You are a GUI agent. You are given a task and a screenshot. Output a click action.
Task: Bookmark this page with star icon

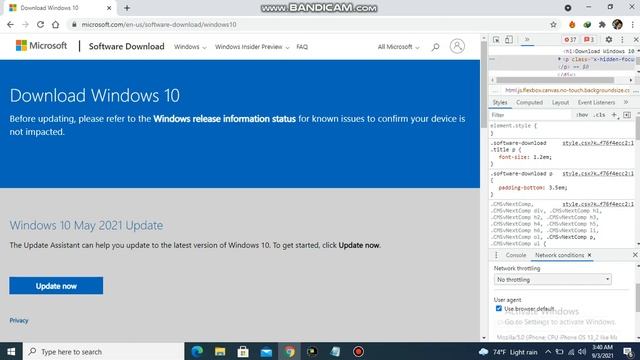pyautogui.click(x=553, y=24)
